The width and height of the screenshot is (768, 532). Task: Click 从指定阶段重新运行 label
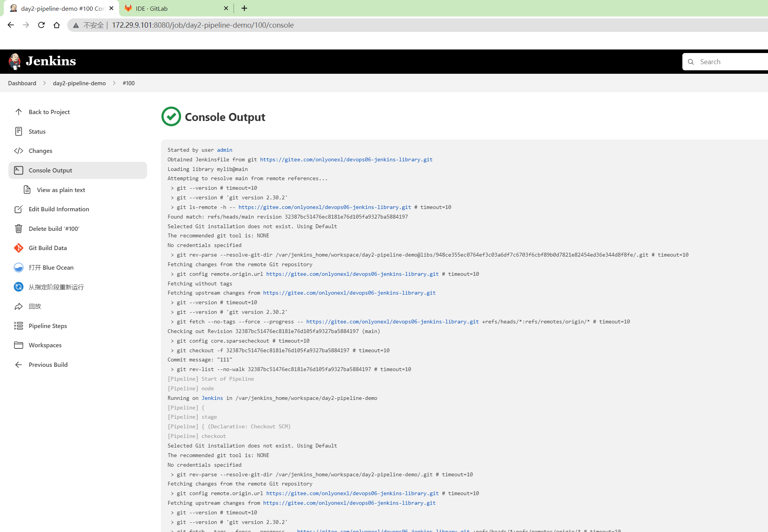[56, 287]
